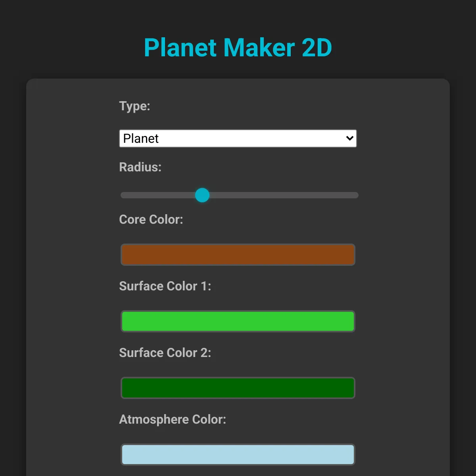Set Radius to minimum at track's start
476x476 pixels.
click(123, 195)
